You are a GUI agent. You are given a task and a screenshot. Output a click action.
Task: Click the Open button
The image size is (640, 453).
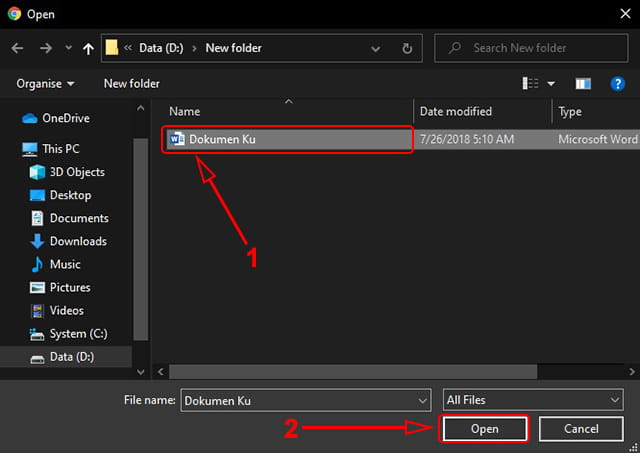(x=483, y=429)
